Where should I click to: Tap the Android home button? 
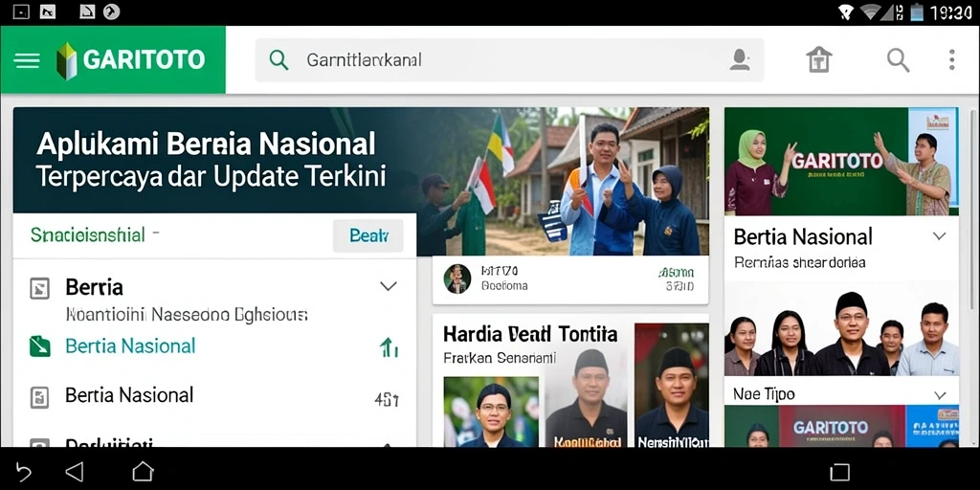(143, 471)
